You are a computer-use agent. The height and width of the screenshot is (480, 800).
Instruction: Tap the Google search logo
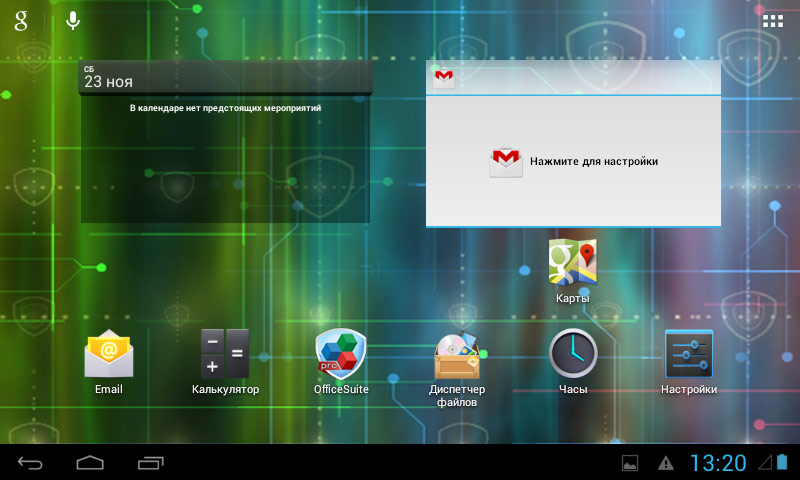(21, 21)
